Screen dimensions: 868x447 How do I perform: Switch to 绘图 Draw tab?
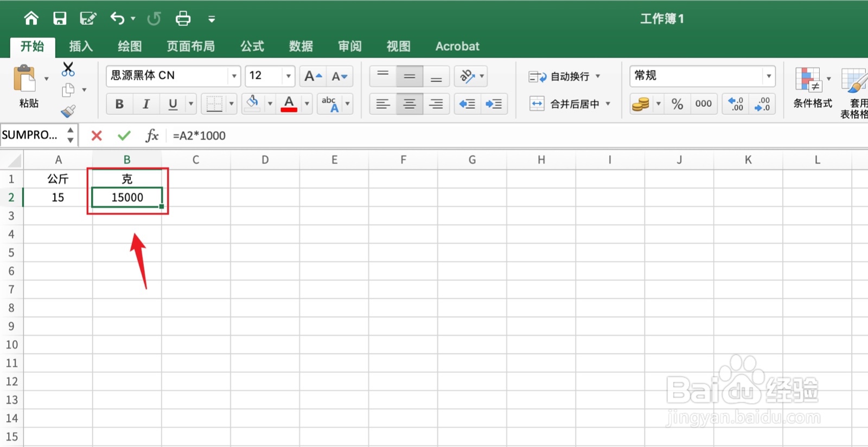[130, 47]
